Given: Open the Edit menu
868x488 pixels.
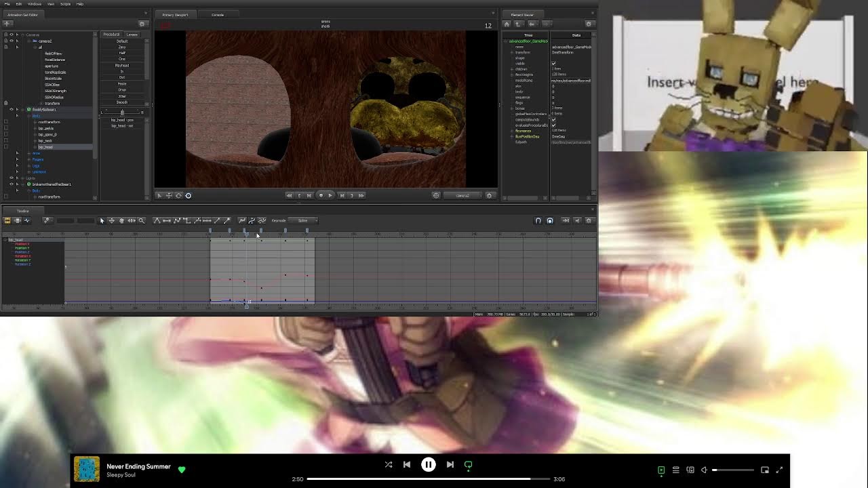Looking at the screenshot, I should tap(19, 4).
